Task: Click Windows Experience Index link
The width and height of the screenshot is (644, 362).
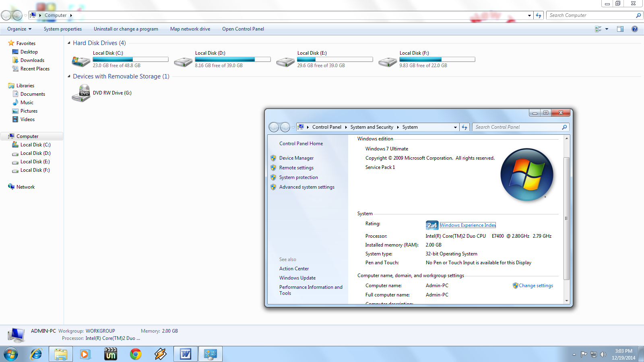Action: pos(468,225)
